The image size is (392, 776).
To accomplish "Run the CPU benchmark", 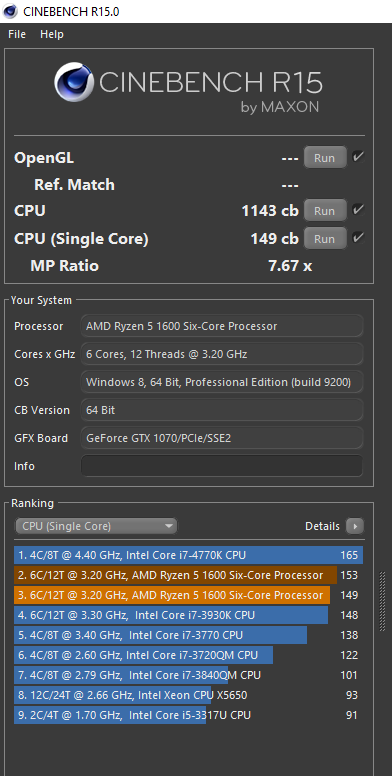I will tap(325, 210).
